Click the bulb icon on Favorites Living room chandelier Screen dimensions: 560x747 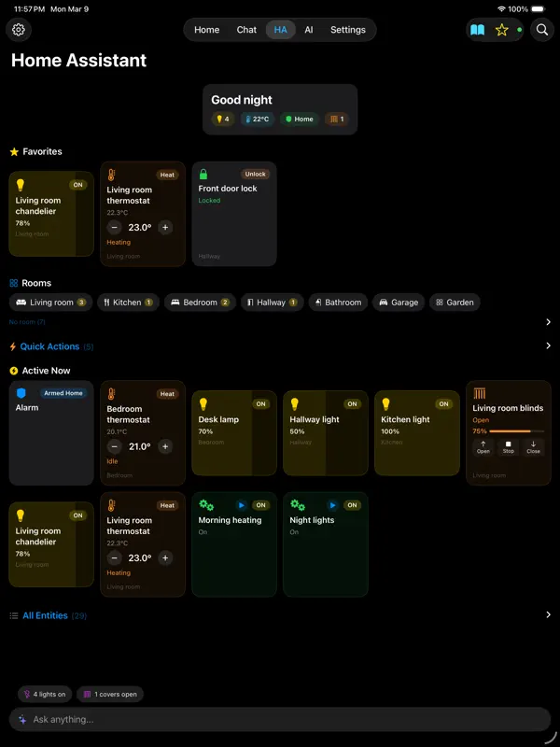[21, 184]
